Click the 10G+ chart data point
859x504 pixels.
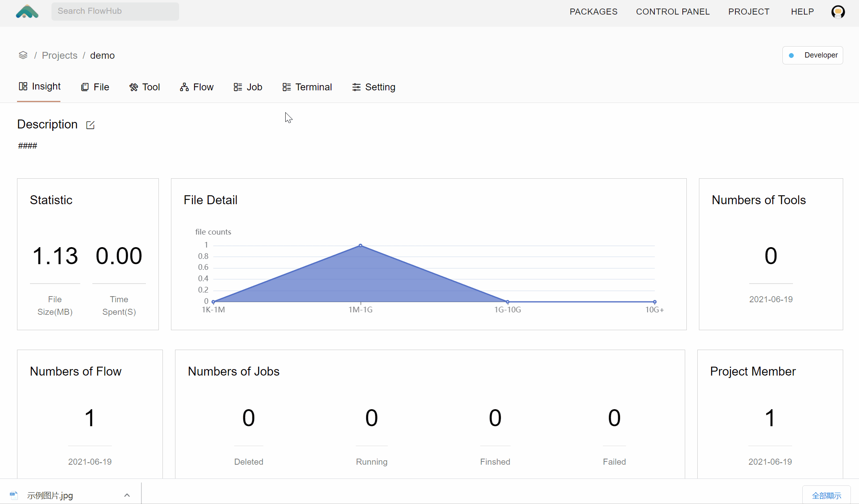point(654,301)
